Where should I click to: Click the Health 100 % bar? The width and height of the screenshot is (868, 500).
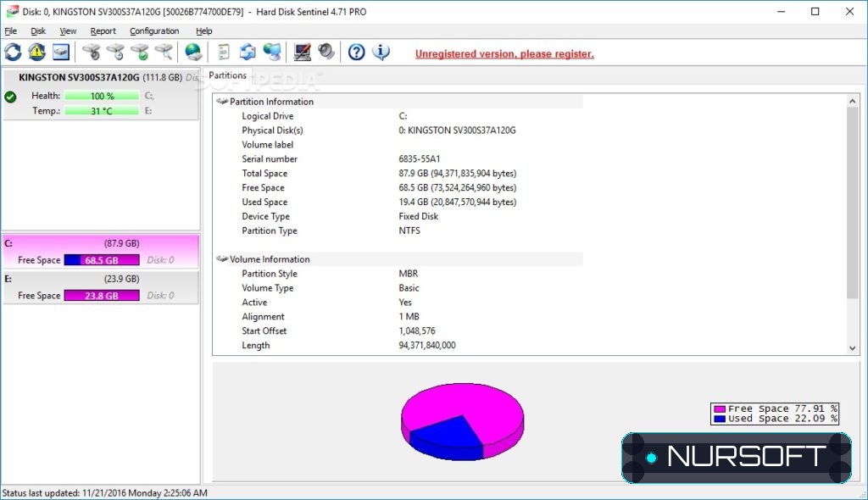tap(102, 96)
